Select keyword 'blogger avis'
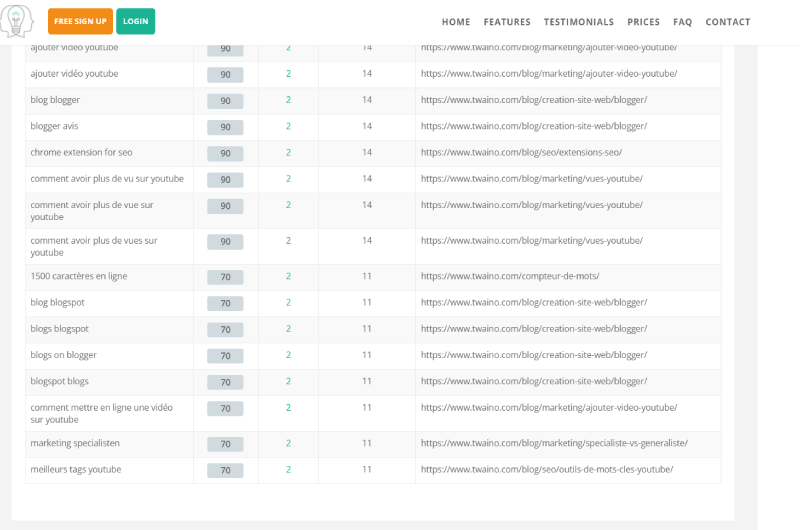 [54, 126]
